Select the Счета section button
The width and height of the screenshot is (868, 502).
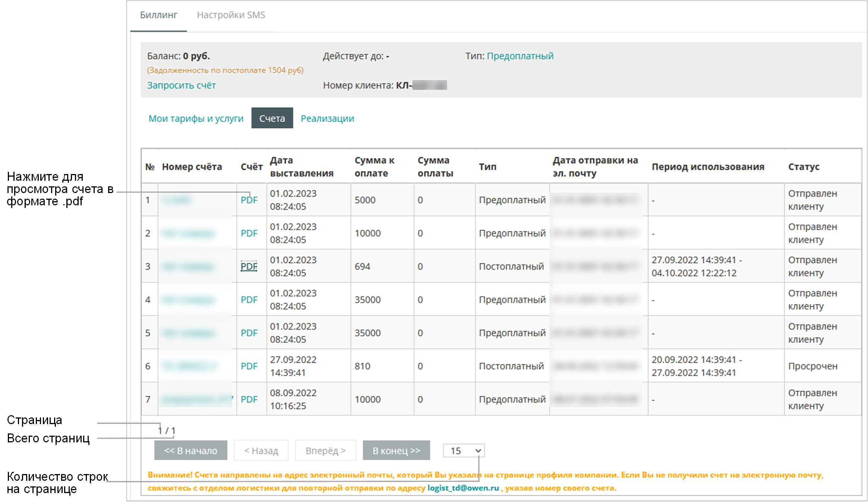tap(272, 119)
